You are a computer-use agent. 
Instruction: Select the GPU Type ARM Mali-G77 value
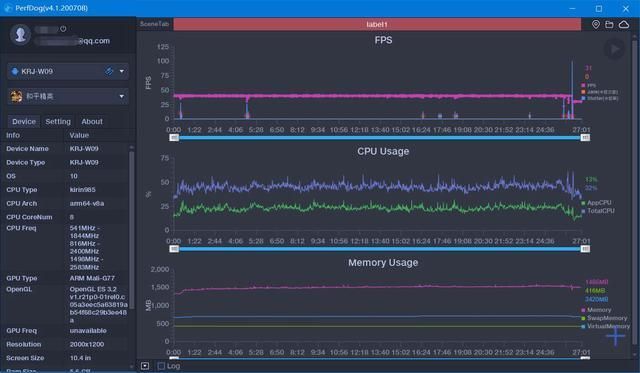(92, 278)
